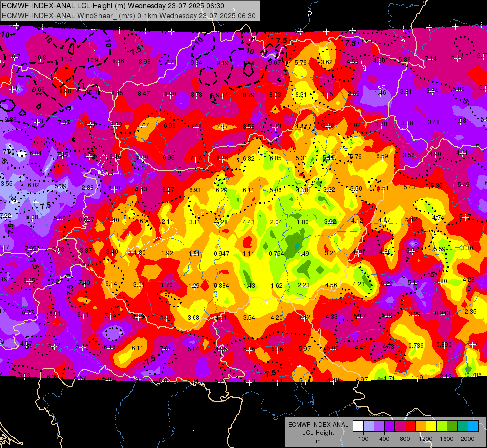
Task: Click the wind shear value 5.59
Action: pos(440,249)
